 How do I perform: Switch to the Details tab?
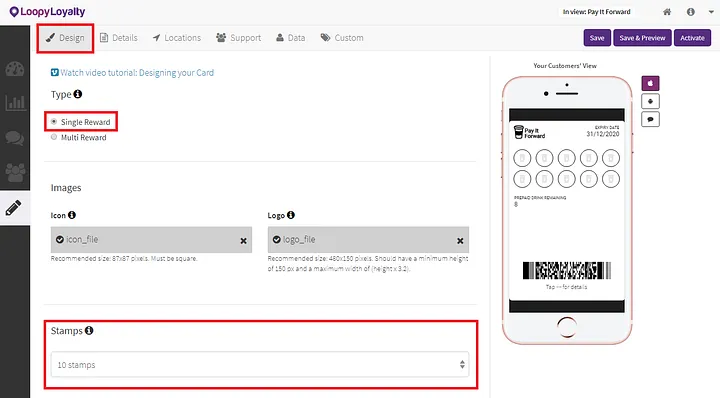pyautogui.click(x=119, y=38)
